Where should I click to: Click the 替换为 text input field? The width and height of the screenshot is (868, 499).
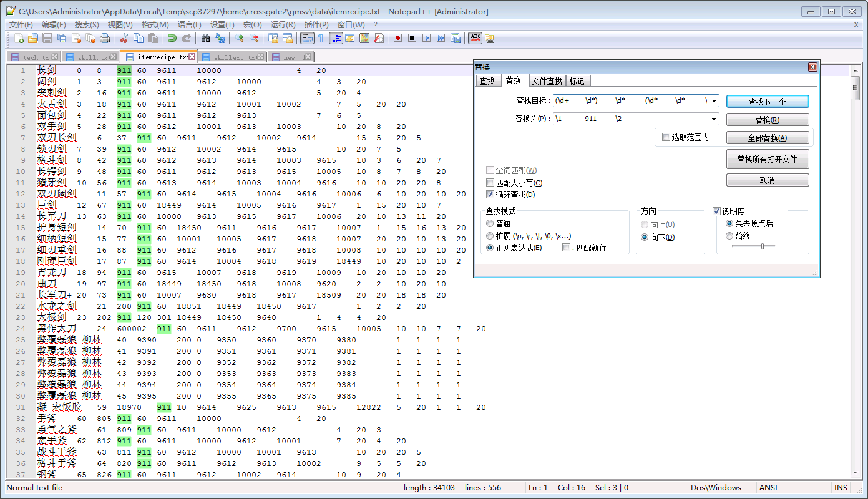coord(630,119)
